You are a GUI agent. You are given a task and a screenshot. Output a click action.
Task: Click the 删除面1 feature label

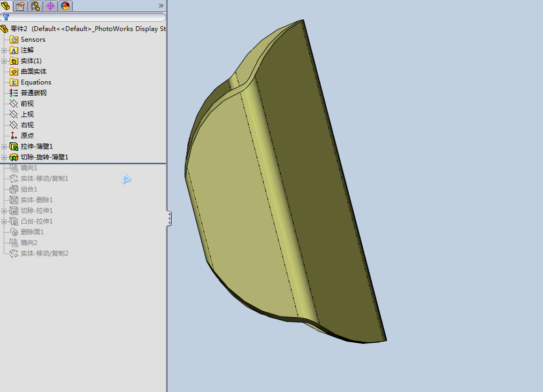pyautogui.click(x=32, y=232)
